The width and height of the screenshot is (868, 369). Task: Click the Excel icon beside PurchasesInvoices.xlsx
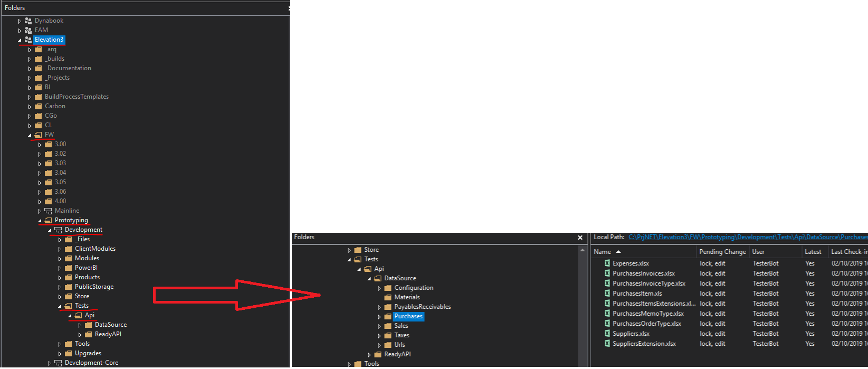pos(607,273)
